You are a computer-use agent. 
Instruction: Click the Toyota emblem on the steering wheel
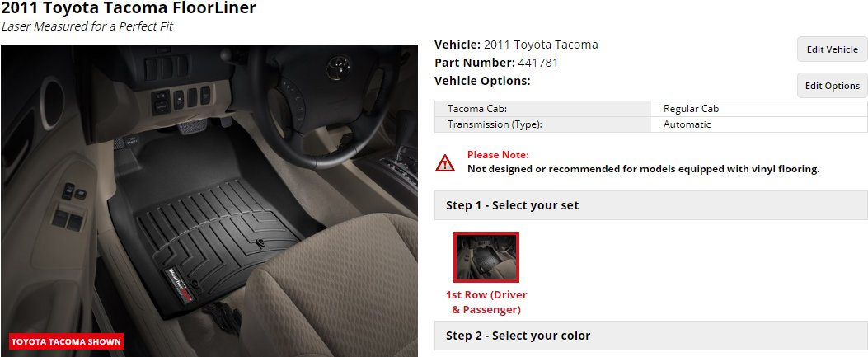(x=338, y=67)
